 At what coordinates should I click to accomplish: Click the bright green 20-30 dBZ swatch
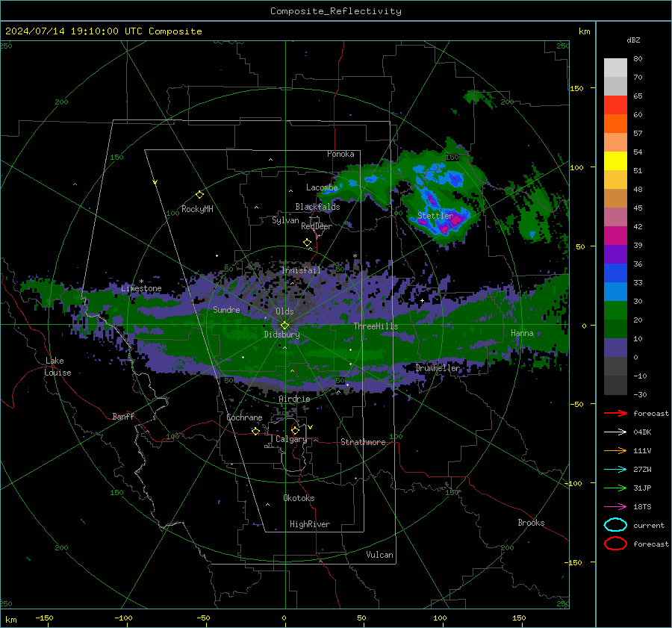pyautogui.click(x=615, y=311)
